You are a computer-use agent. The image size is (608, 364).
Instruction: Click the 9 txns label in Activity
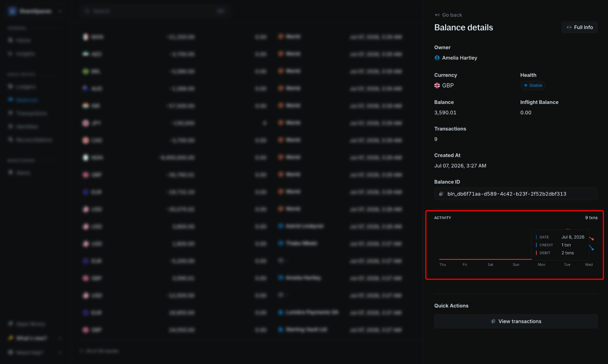(x=591, y=218)
